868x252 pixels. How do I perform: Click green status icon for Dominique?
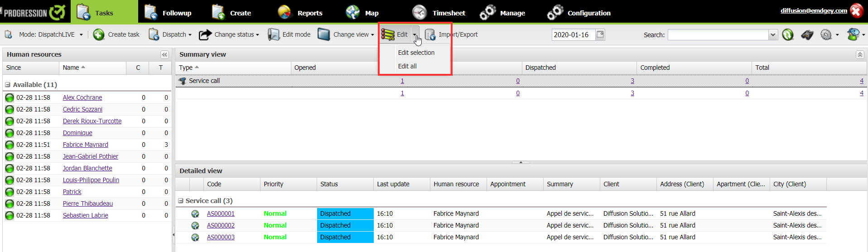[x=10, y=133]
